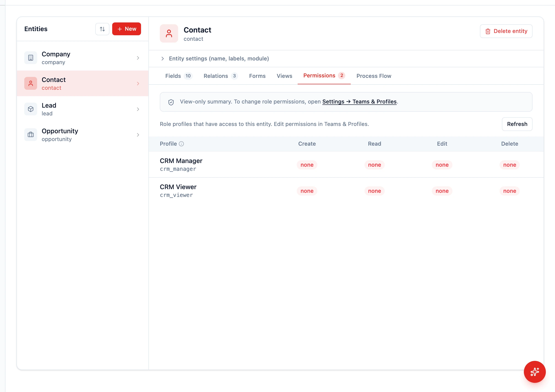This screenshot has height=392, width=555.
Task: Click the Edit column header
Action: (442, 144)
